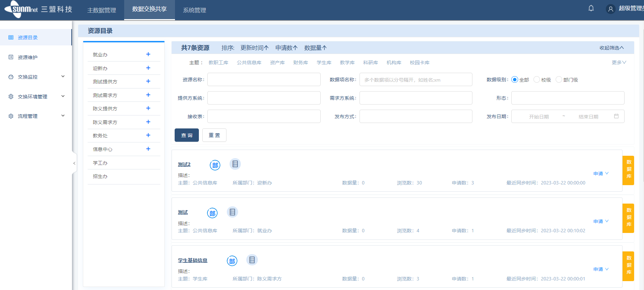Expand 信息中心 using its plus icon
Viewport: 644px width, 290px height.
click(148, 149)
